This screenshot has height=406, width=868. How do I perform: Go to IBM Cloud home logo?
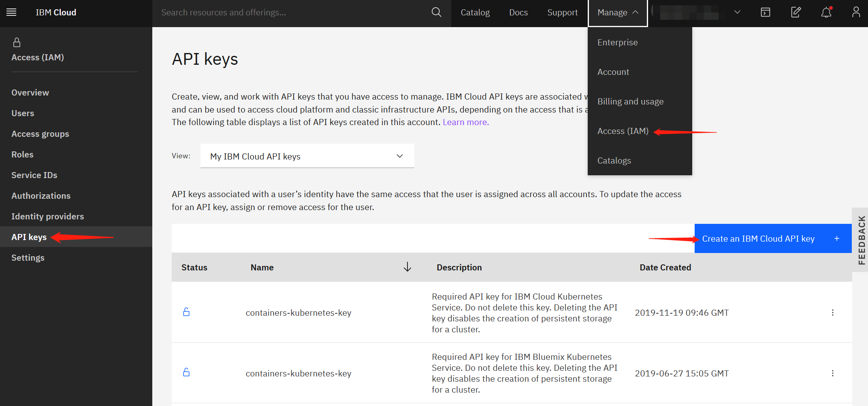pos(56,13)
